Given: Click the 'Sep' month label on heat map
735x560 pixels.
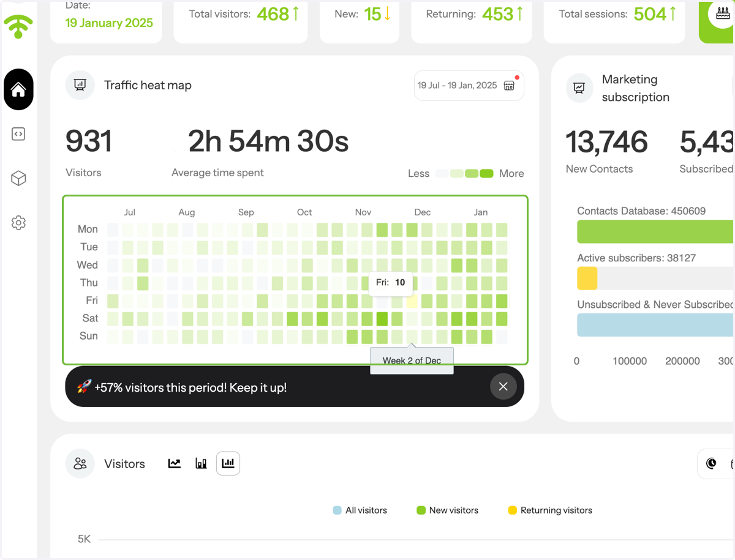Looking at the screenshot, I should pos(246,212).
